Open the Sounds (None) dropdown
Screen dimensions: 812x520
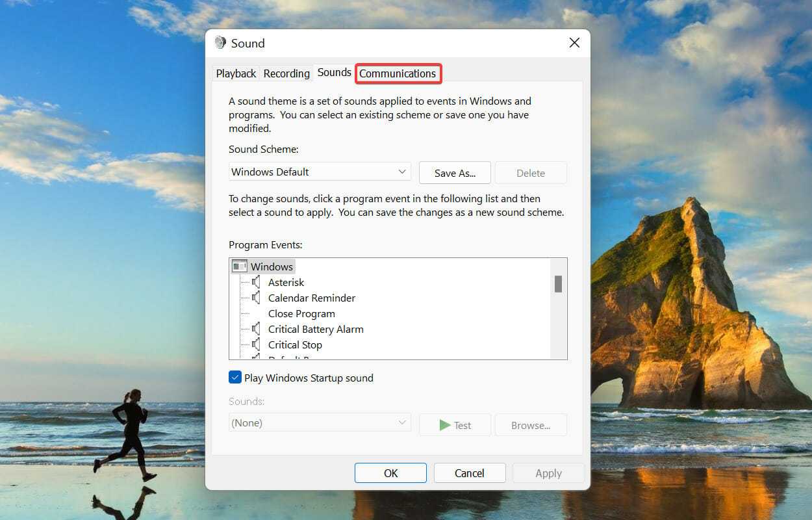click(x=320, y=422)
